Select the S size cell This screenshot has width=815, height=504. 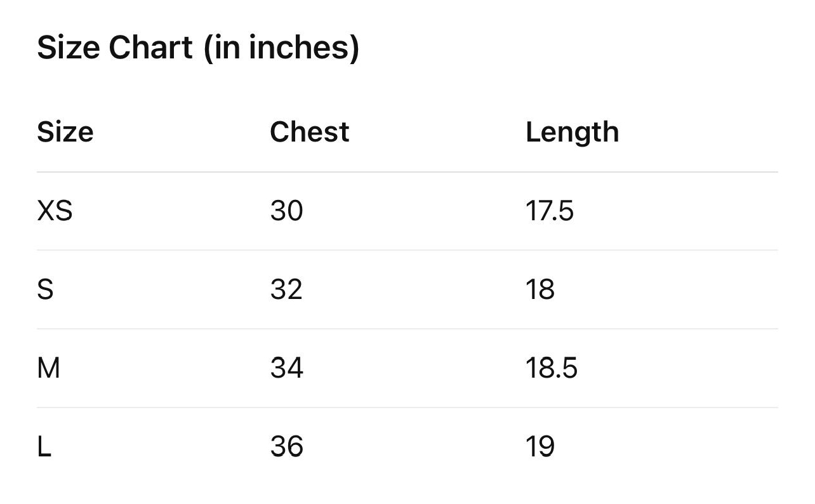[46, 289]
